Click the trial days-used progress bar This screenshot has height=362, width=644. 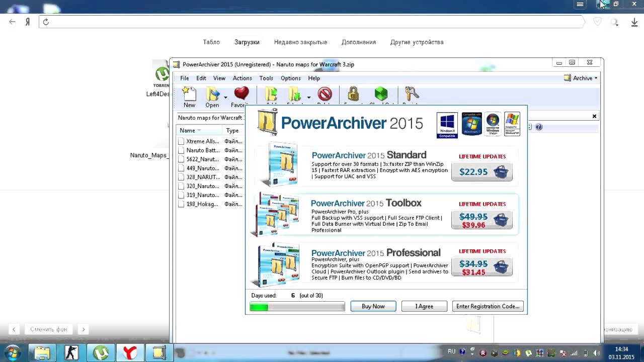point(297,307)
